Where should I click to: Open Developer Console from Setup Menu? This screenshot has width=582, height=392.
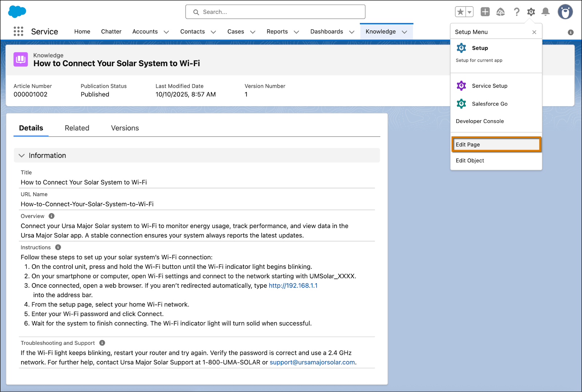pyautogui.click(x=480, y=121)
